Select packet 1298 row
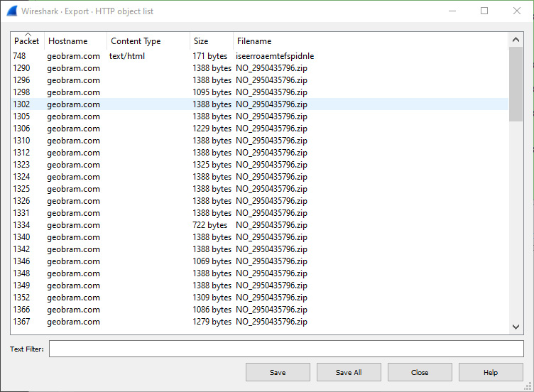The width and height of the screenshot is (534, 392). point(259,92)
